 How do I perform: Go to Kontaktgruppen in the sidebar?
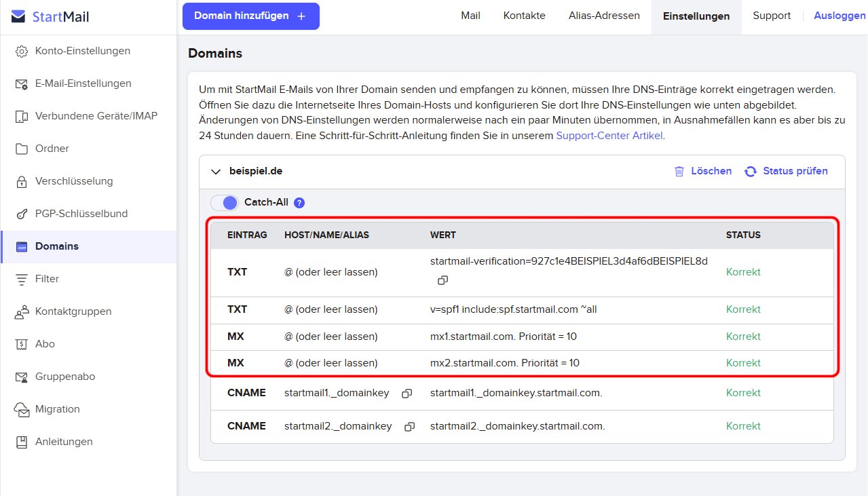tap(88, 311)
